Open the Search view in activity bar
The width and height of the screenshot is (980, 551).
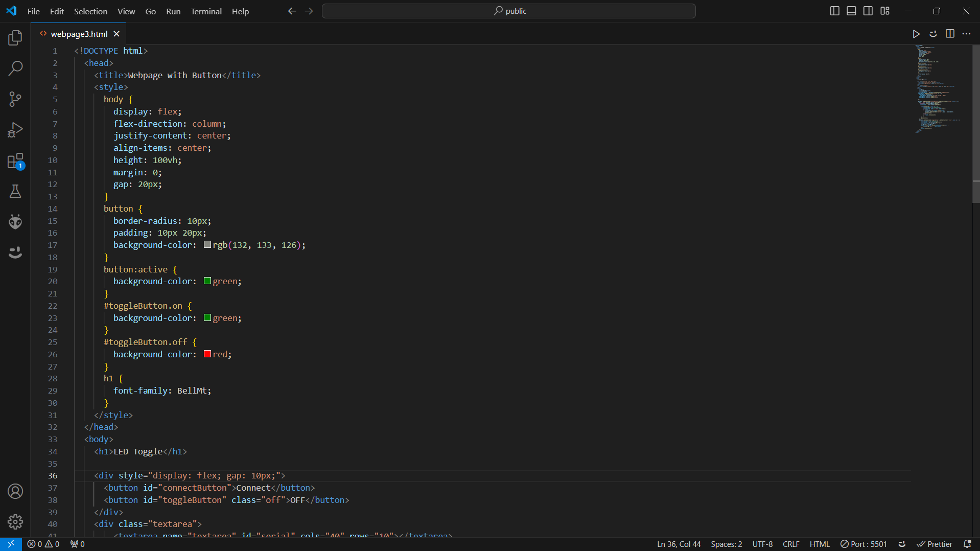coord(15,68)
